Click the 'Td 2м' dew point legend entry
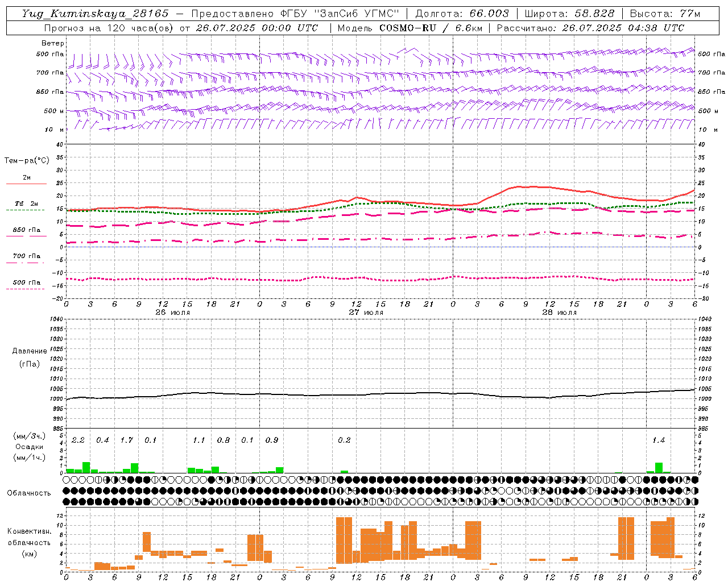The height and width of the screenshot is (582, 728). point(26,203)
